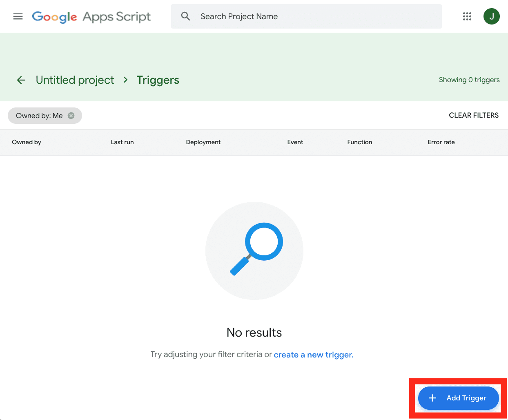
Task: Click the Last run column header
Action: (x=123, y=142)
